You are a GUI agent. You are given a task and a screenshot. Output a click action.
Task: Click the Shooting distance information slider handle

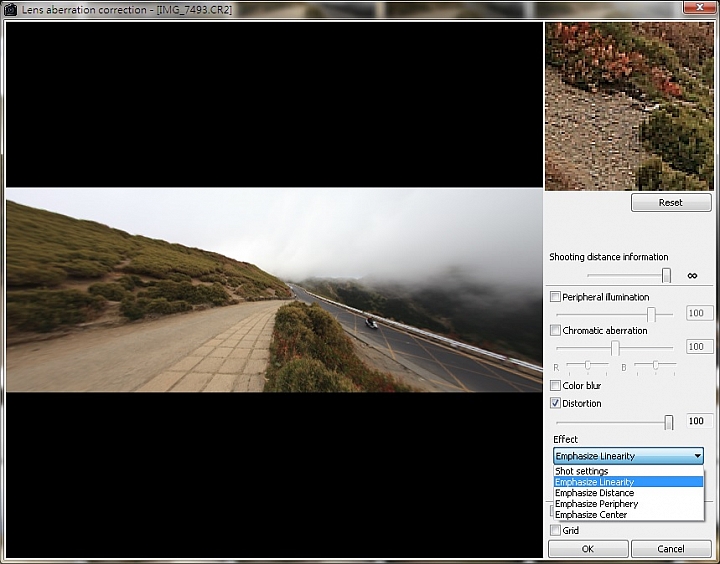coord(666,276)
